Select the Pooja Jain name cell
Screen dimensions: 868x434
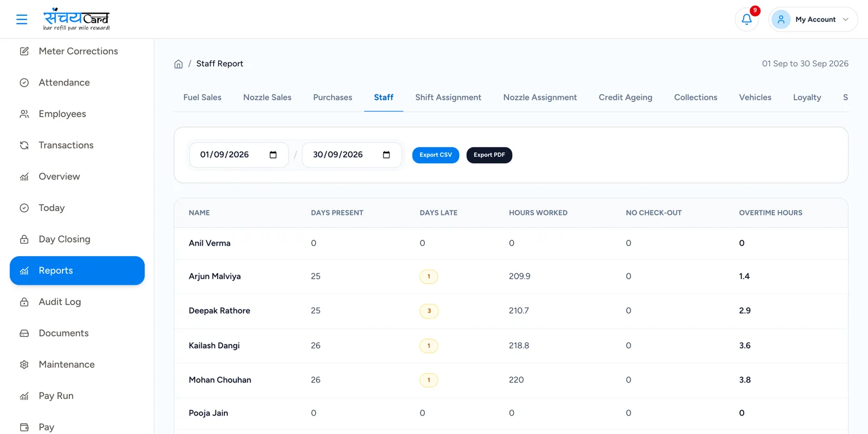click(x=208, y=413)
